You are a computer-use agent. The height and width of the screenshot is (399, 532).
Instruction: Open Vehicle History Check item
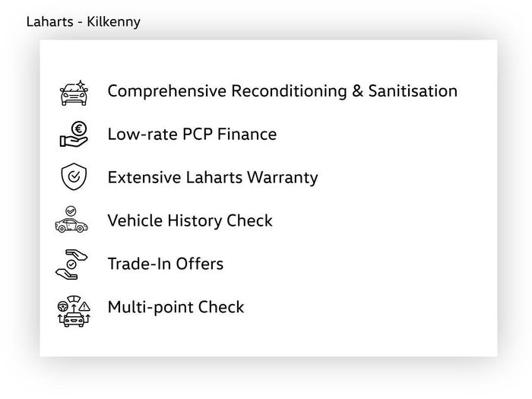point(190,220)
